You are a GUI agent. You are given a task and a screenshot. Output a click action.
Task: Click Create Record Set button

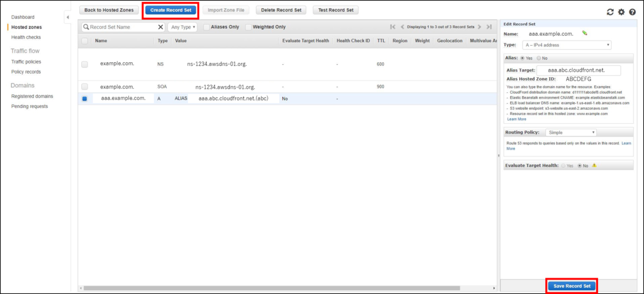click(x=170, y=10)
